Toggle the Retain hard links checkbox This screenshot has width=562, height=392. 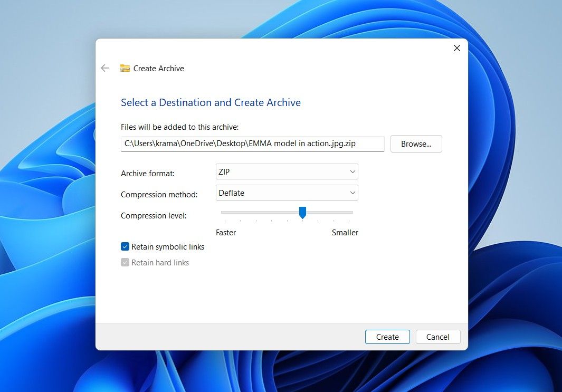coord(125,262)
